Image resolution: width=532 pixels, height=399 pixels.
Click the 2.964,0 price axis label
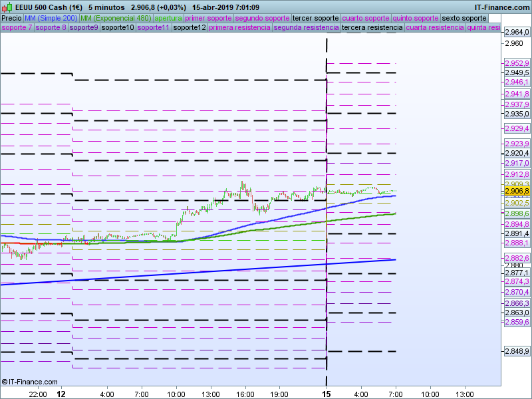click(x=517, y=32)
